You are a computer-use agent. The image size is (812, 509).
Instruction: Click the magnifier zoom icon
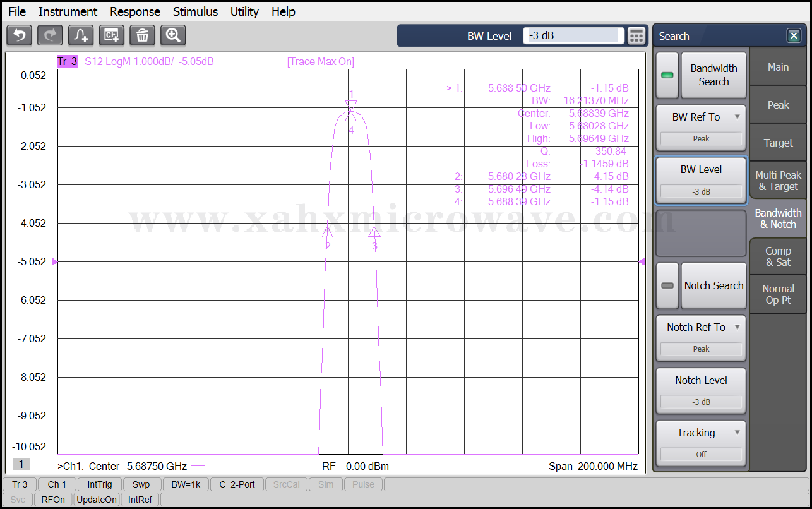point(173,35)
